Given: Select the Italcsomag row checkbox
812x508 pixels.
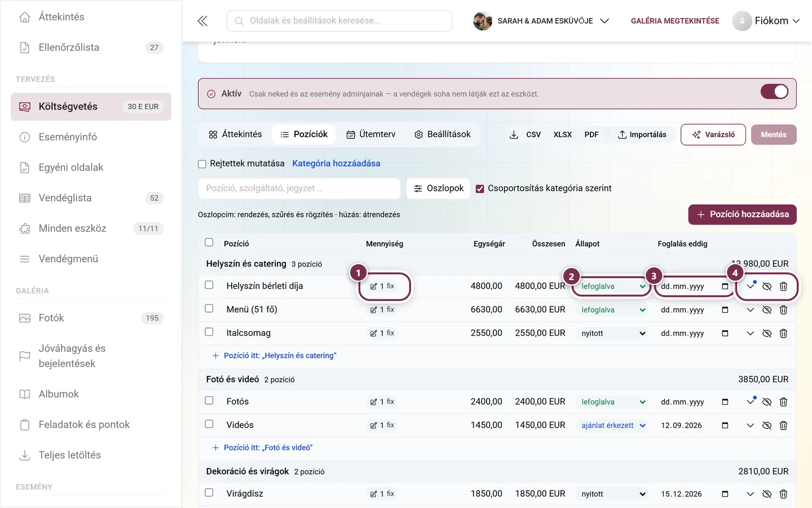Looking at the screenshot, I should [x=209, y=332].
